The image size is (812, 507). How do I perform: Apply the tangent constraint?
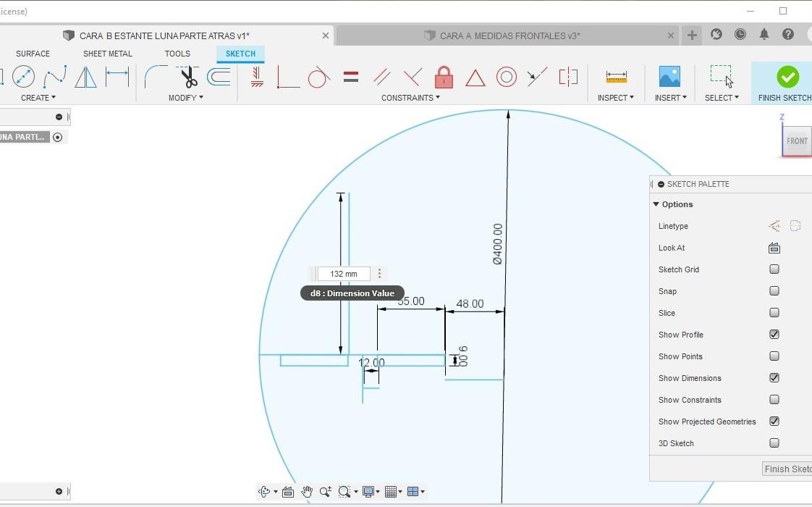coord(319,77)
